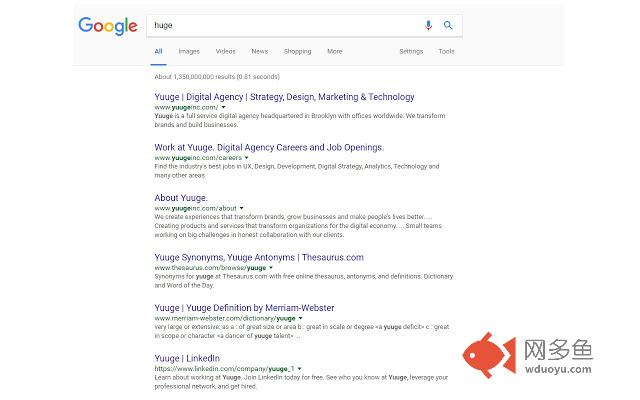640x400 pixels.
Task: Expand dropdown arrow beside www.yuugeinc.com/ URL
Action: [x=223, y=107]
